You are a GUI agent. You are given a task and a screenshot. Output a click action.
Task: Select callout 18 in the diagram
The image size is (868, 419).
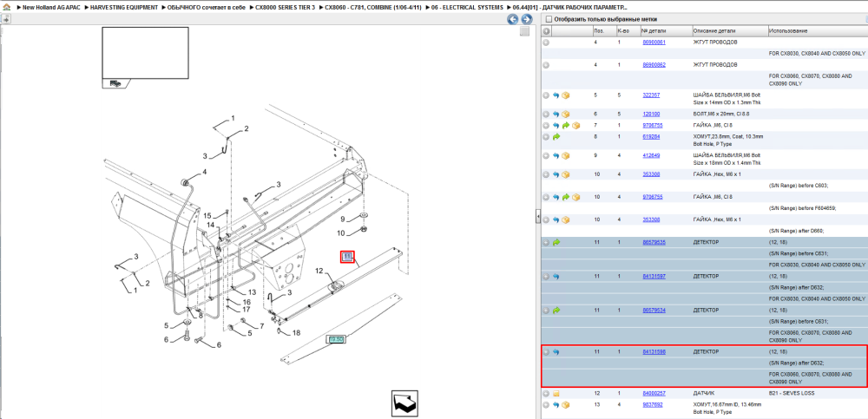pyautogui.click(x=296, y=332)
